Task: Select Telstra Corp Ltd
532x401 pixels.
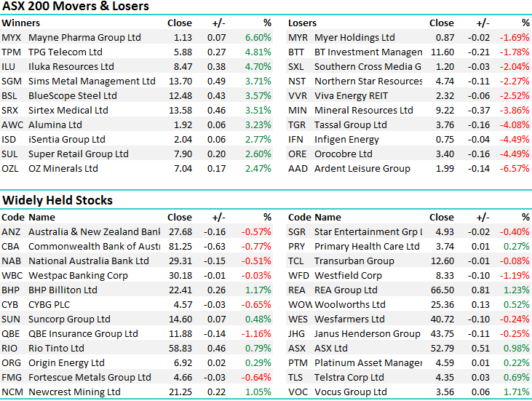Action: pos(349,377)
